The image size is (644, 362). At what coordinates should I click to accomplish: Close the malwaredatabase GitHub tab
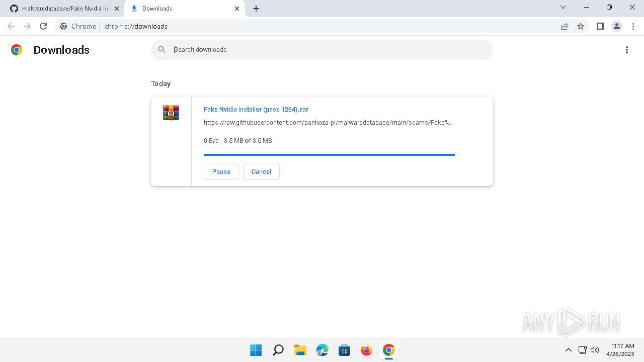[117, 9]
